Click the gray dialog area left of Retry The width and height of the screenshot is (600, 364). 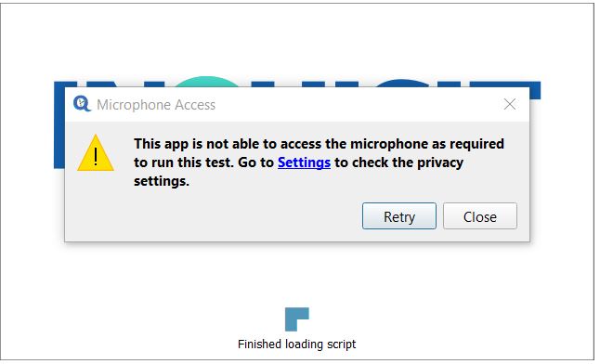pyautogui.click(x=215, y=216)
